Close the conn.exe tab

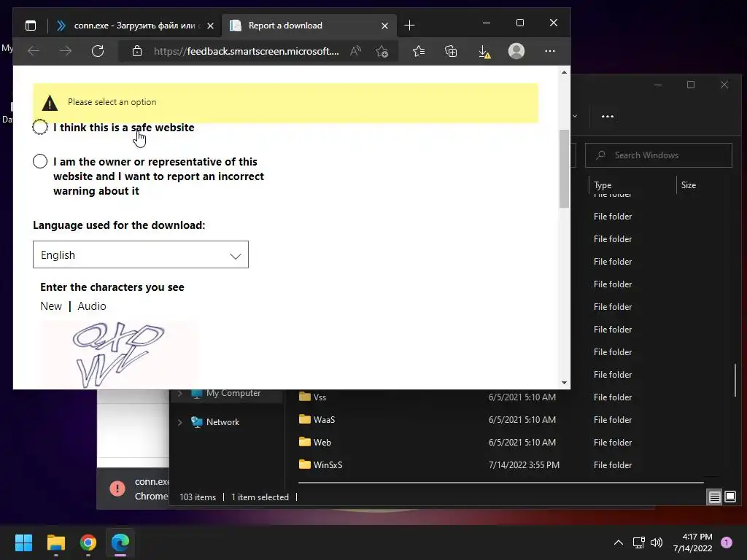click(x=211, y=26)
